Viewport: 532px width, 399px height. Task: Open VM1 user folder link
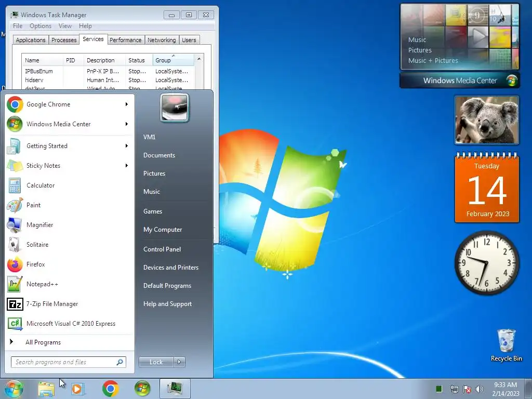coord(149,137)
